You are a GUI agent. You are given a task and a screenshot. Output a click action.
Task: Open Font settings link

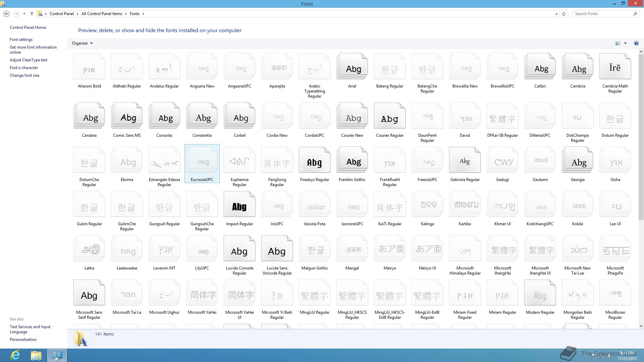tap(21, 40)
